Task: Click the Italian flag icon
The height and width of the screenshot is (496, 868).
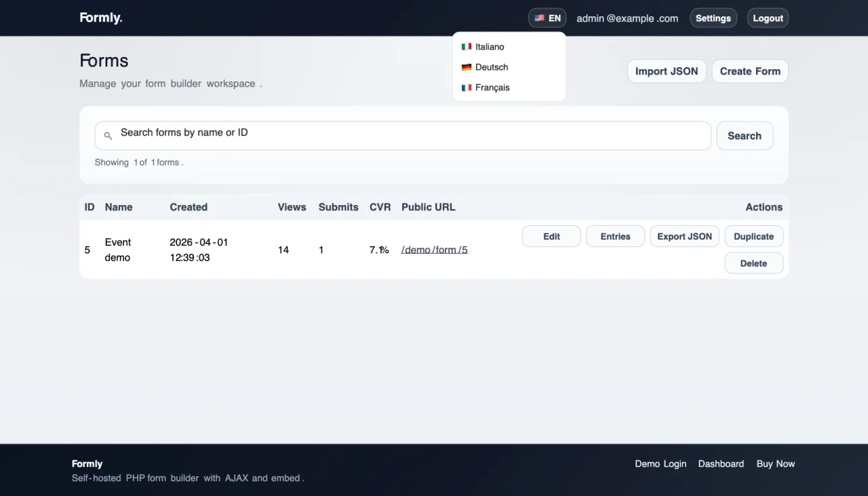Action: click(467, 47)
